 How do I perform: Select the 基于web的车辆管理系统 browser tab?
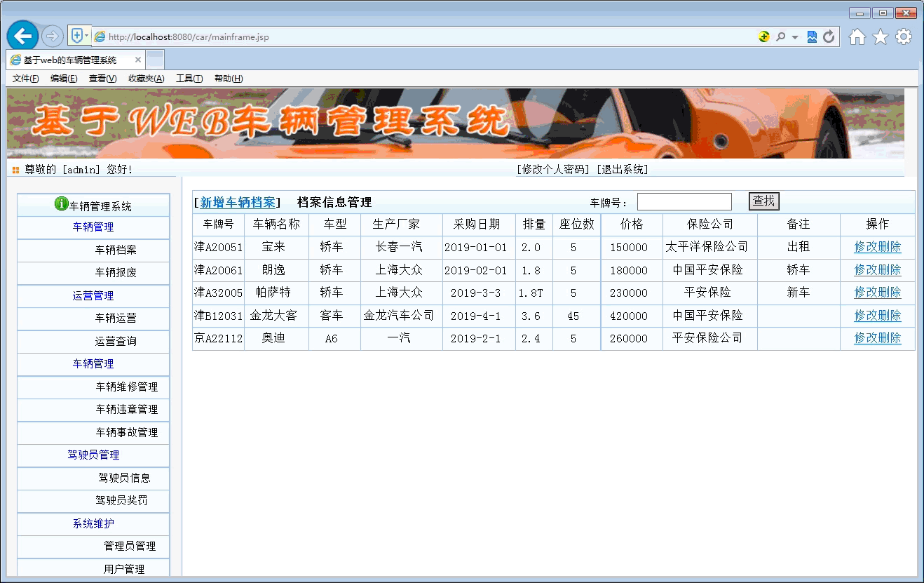click(x=76, y=60)
